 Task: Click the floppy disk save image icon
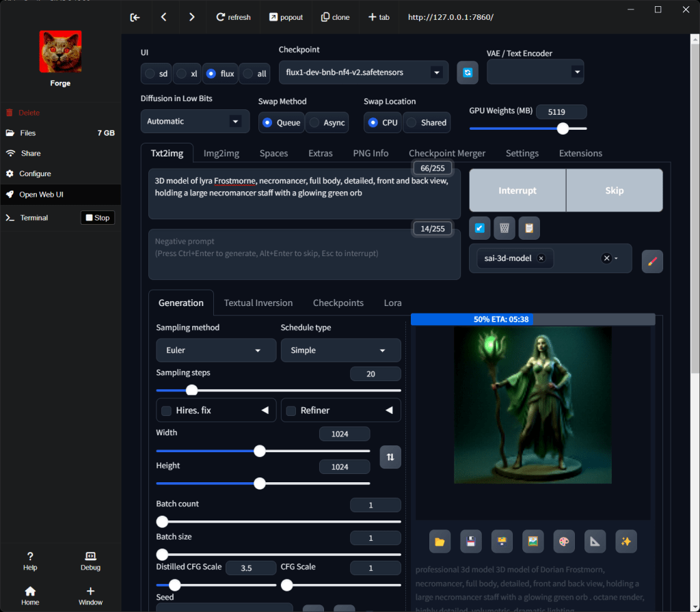(470, 541)
